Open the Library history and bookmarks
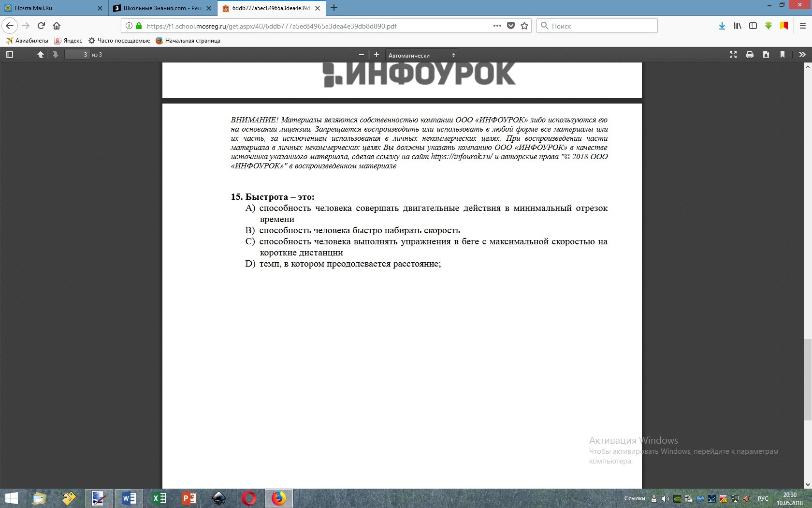 pyautogui.click(x=738, y=26)
